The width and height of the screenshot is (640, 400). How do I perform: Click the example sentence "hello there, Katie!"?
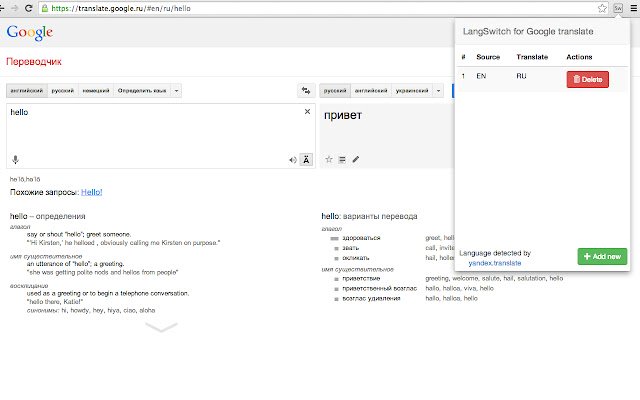[55, 302]
